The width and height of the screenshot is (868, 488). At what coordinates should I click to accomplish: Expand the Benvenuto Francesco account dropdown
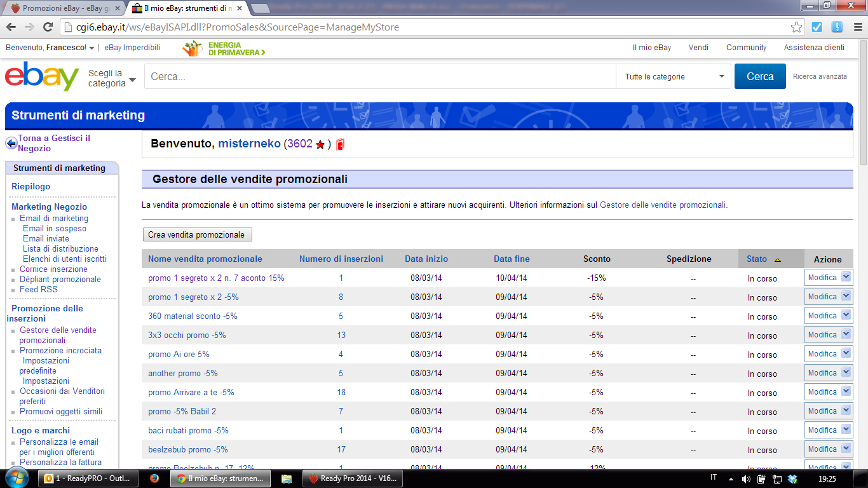tap(92, 48)
